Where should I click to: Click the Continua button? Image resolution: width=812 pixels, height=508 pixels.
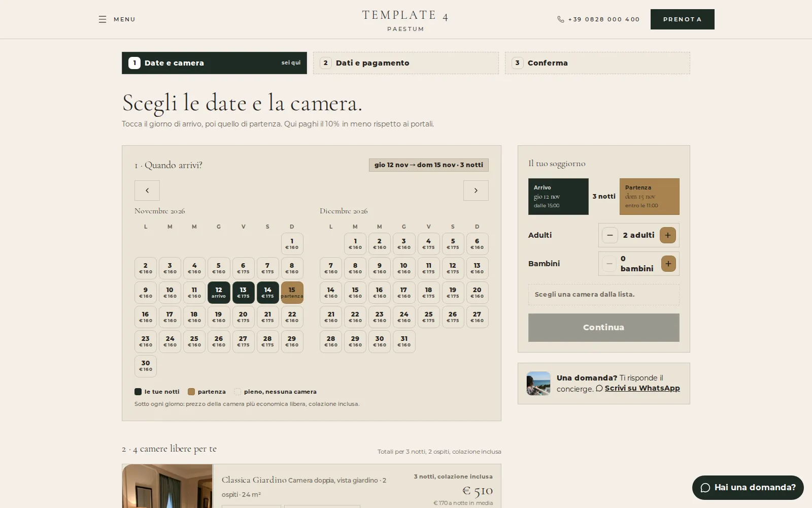coord(604,328)
